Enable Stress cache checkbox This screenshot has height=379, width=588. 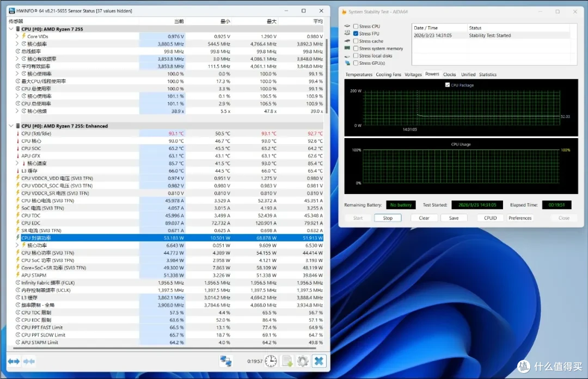[356, 41]
